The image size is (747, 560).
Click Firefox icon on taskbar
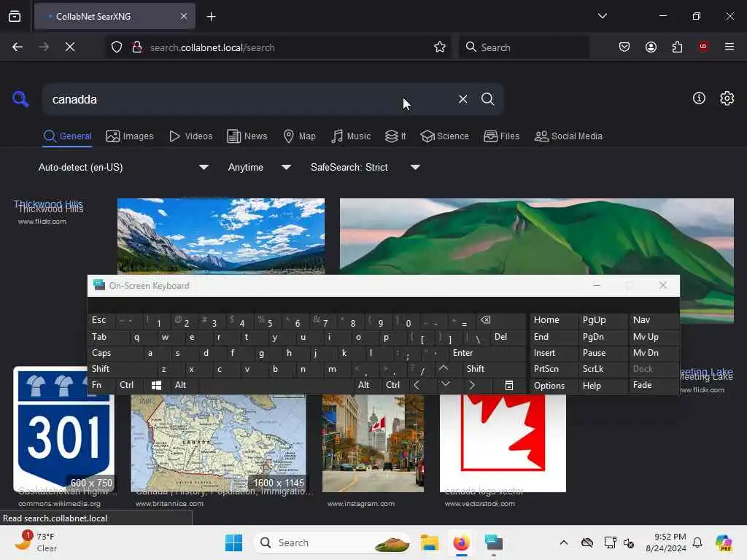461,542
